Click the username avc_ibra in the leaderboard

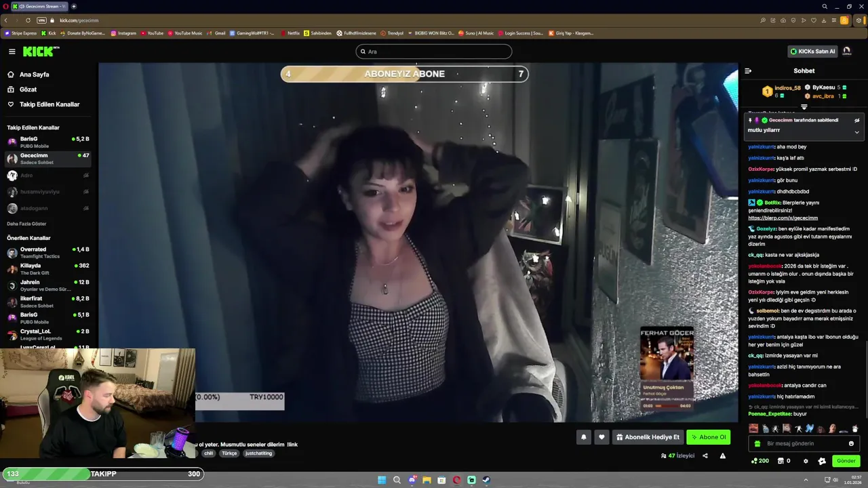(x=823, y=96)
